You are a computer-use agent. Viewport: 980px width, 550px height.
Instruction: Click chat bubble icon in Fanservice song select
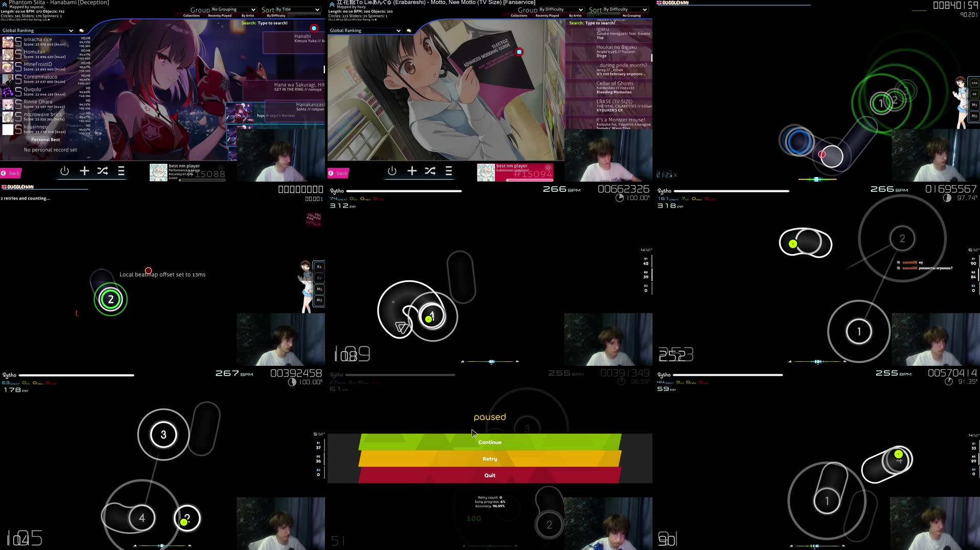click(409, 31)
